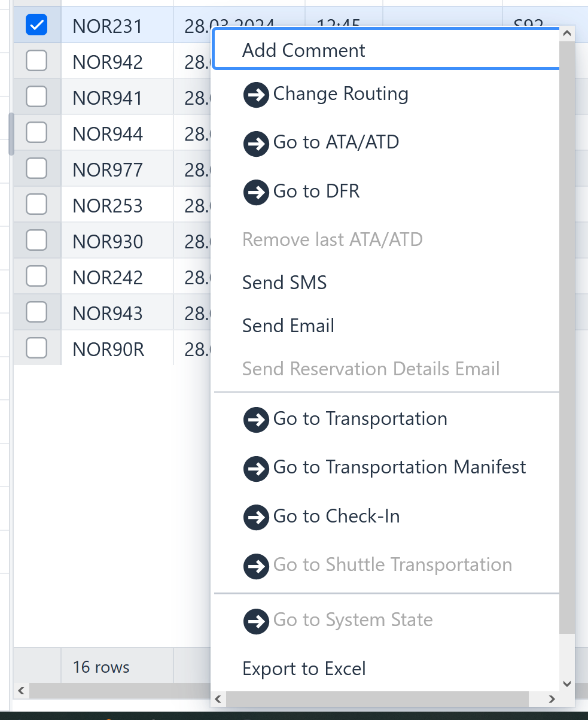The height and width of the screenshot is (720, 588).
Task: Click the arrow icon beside Go to DFR
Action: point(256,193)
